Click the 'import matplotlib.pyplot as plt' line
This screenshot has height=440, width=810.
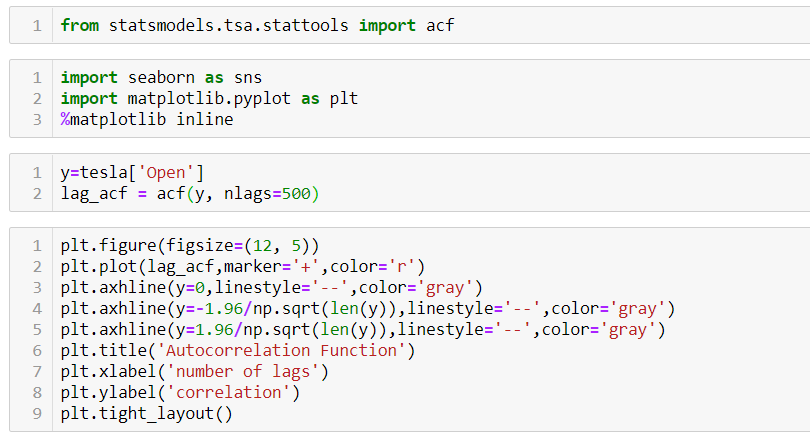[209, 98]
